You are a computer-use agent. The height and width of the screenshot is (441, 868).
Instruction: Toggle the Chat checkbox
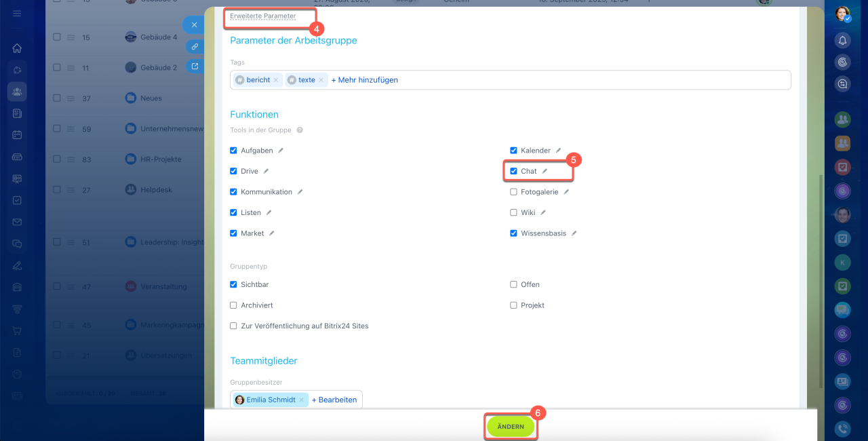[514, 171]
